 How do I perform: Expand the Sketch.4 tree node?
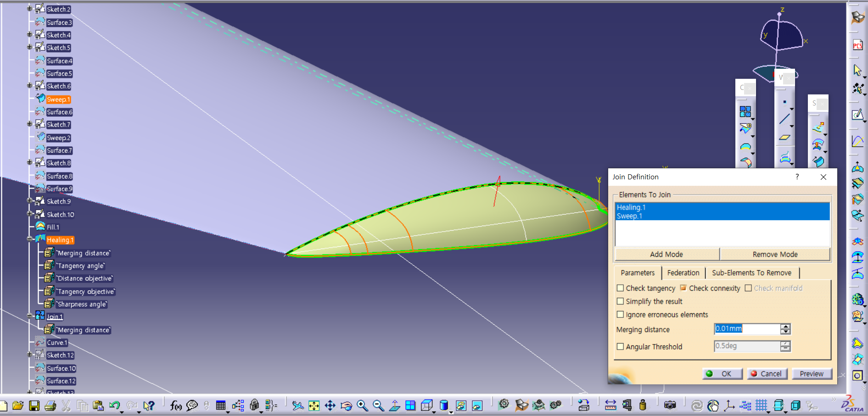click(29, 34)
